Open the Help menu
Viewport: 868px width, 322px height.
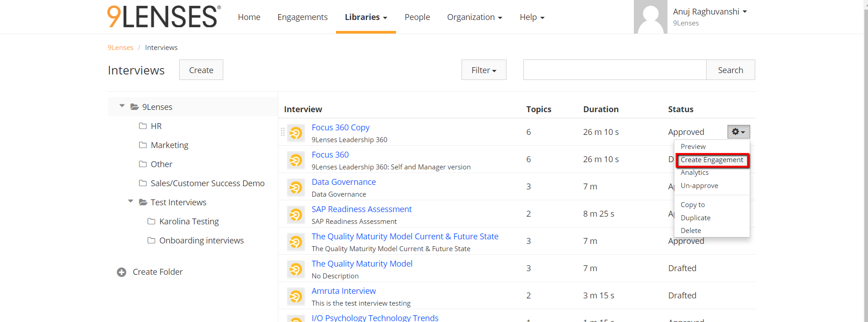tap(532, 17)
